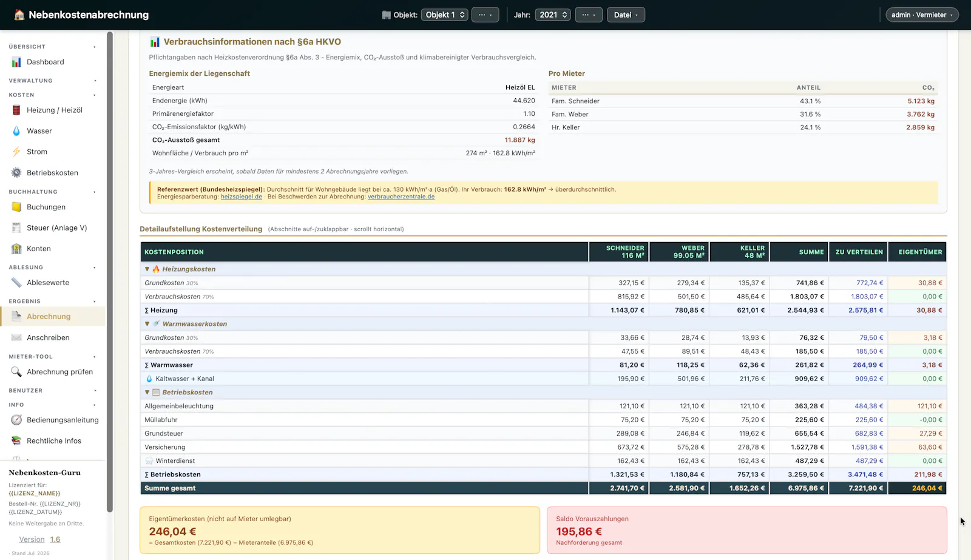This screenshot has width=971, height=560.
Task: Click the Fam. Schneider row in Pro Mieter
Action: coord(743,101)
